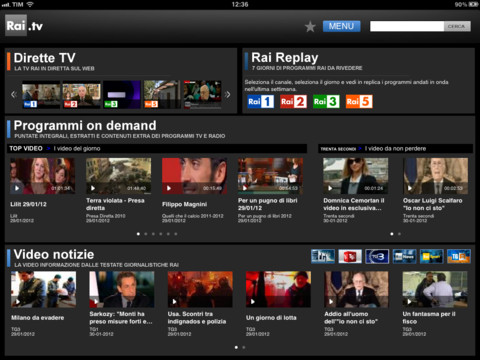This screenshot has height=360, width=480.
Task: Open the Video notizie section heading
Action: 54,255
